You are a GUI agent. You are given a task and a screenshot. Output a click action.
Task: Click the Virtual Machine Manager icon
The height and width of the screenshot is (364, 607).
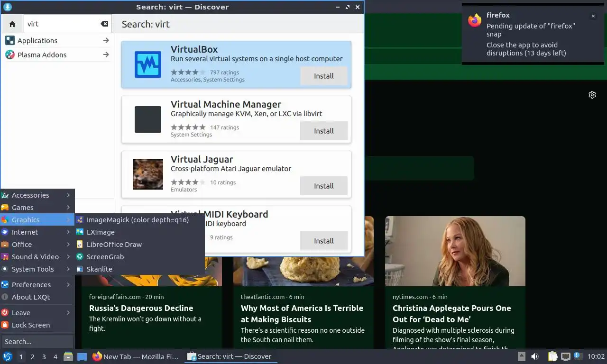point(148,119)
